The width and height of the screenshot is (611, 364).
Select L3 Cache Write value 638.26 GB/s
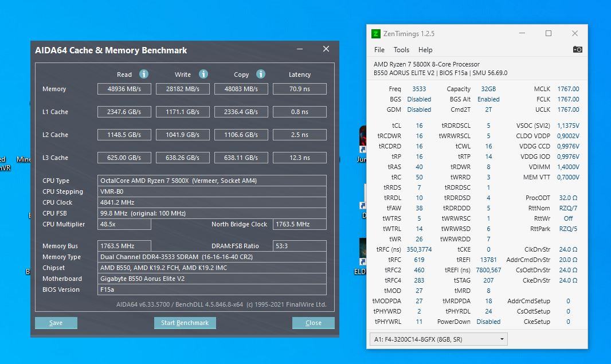(x=183, y=158)
